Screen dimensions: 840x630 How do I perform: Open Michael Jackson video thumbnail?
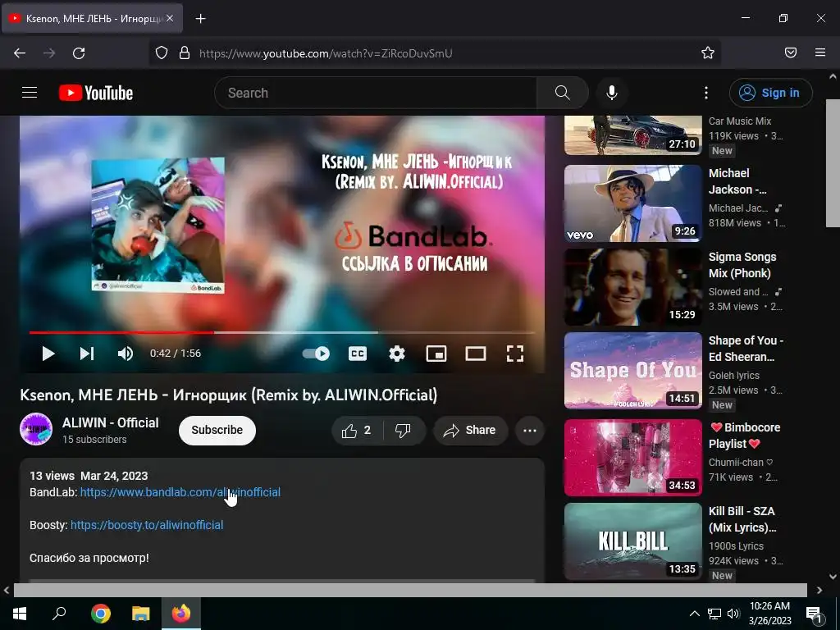pyautogui.click(x=633, y=203)
